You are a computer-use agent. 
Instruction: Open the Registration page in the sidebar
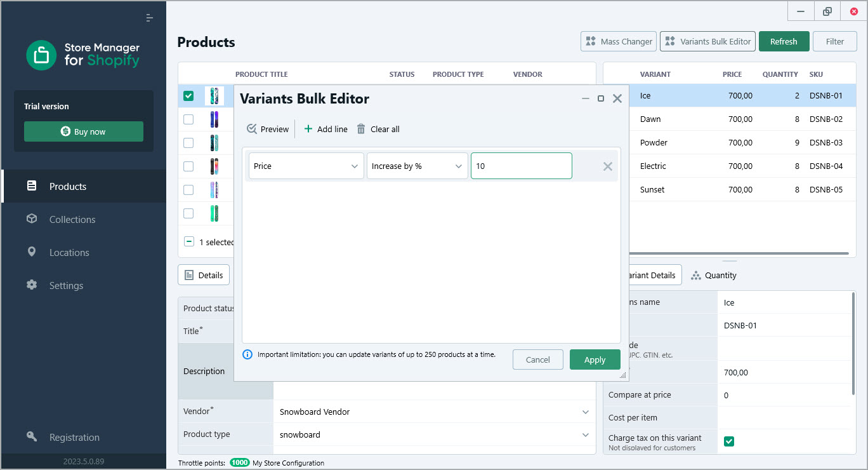[x=84, y=437]
